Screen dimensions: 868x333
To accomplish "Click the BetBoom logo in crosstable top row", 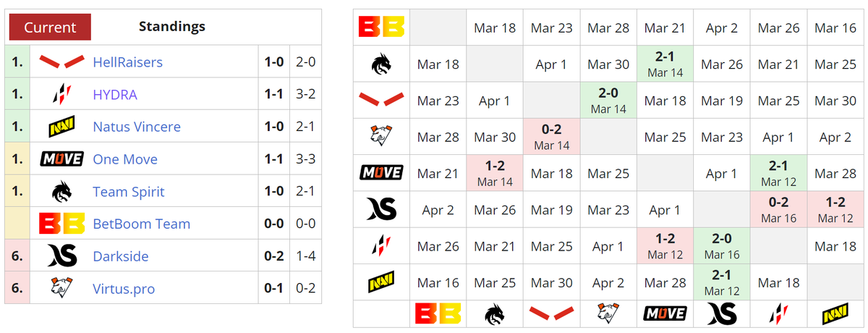I will tap(381, 28).
